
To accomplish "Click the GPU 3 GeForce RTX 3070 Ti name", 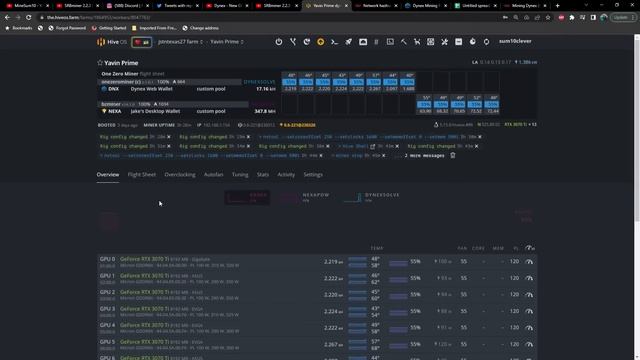I will click(x=144, y=309).
